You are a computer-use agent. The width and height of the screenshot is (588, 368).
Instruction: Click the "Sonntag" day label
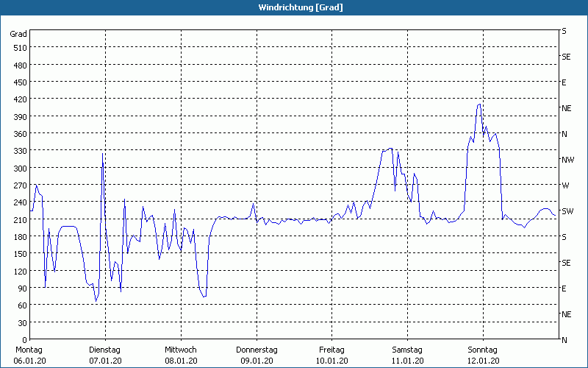pyautogui.click(x=483, y=350)
